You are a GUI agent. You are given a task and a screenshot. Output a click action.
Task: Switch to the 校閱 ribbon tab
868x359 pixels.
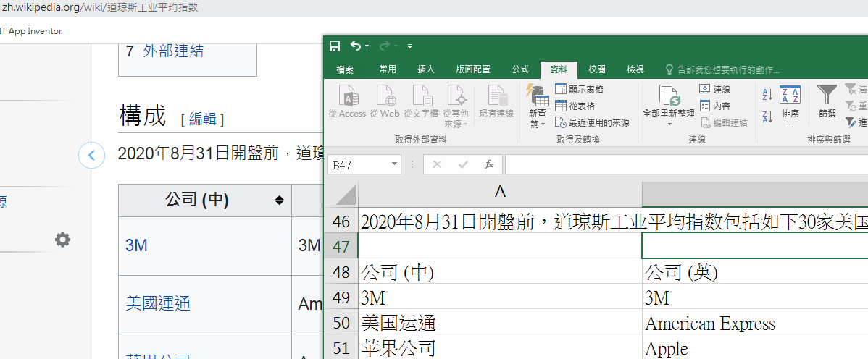click(x=597, y=69)
